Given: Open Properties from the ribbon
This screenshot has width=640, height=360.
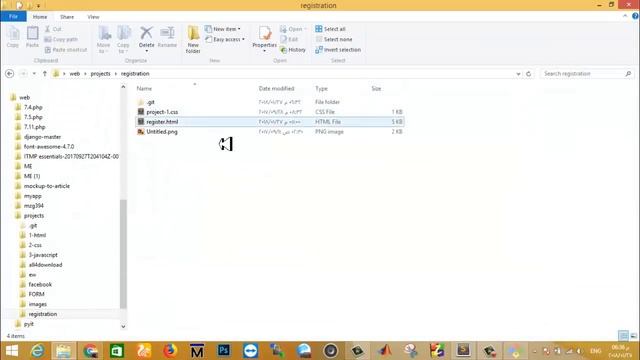Looking at the screenshot, I should pos(264,38).
